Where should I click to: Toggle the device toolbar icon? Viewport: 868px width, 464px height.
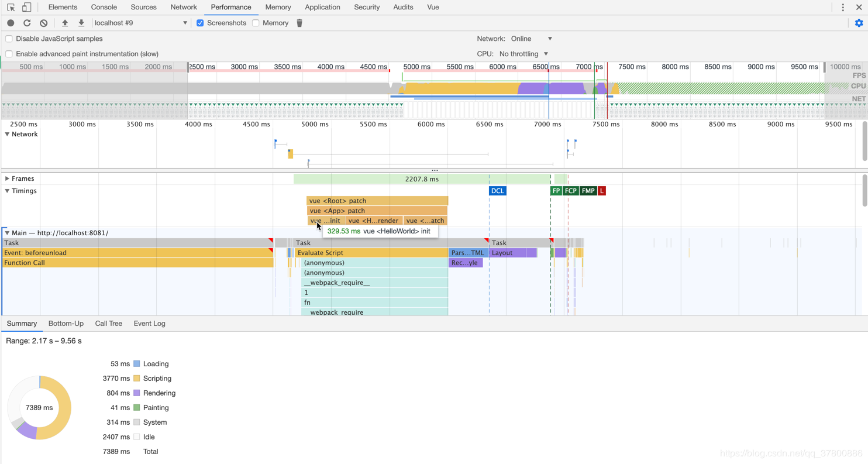coord(26,8)
